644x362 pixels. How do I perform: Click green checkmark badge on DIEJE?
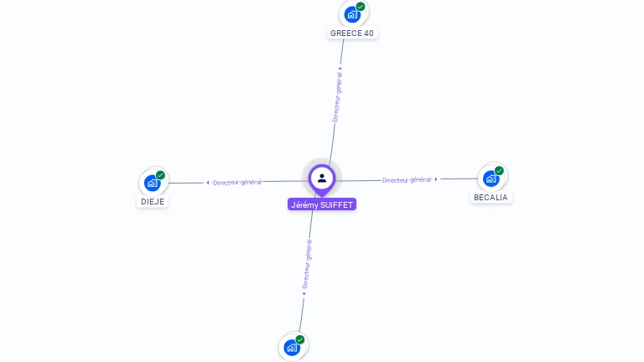[x=160, y=175]
